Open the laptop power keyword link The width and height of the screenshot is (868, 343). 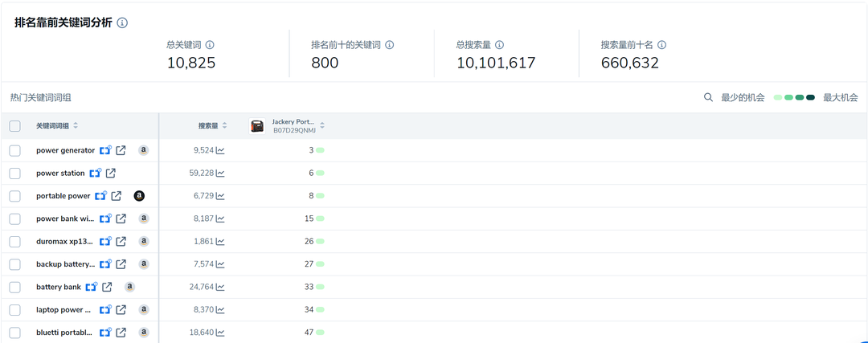coord(63,309)
